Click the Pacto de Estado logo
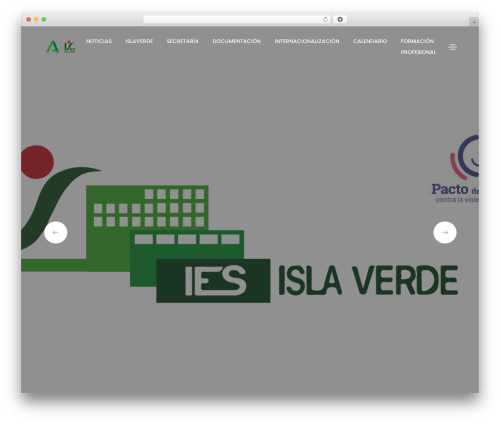Screen dimensions: 500x423 pos(455,169)
